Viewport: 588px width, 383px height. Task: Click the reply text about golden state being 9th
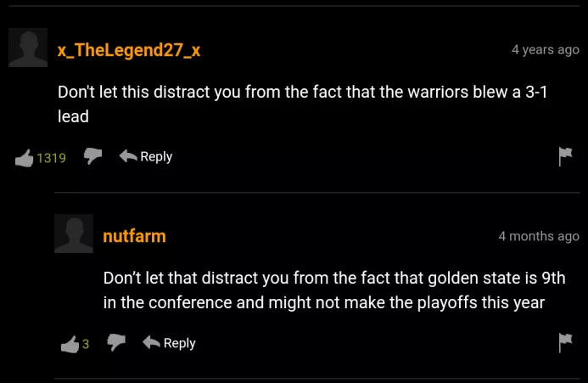click(x=333, y=290)
